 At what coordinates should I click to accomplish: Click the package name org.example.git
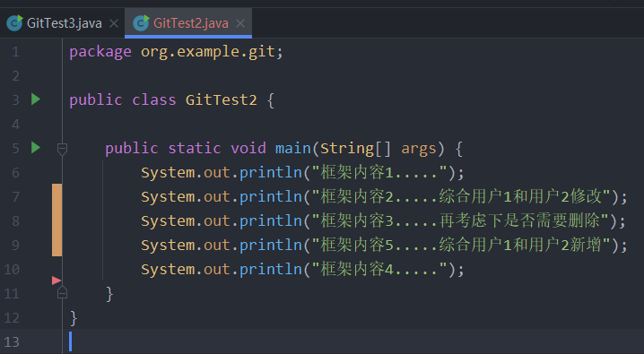pyautogui.click(x=208, y=52)
